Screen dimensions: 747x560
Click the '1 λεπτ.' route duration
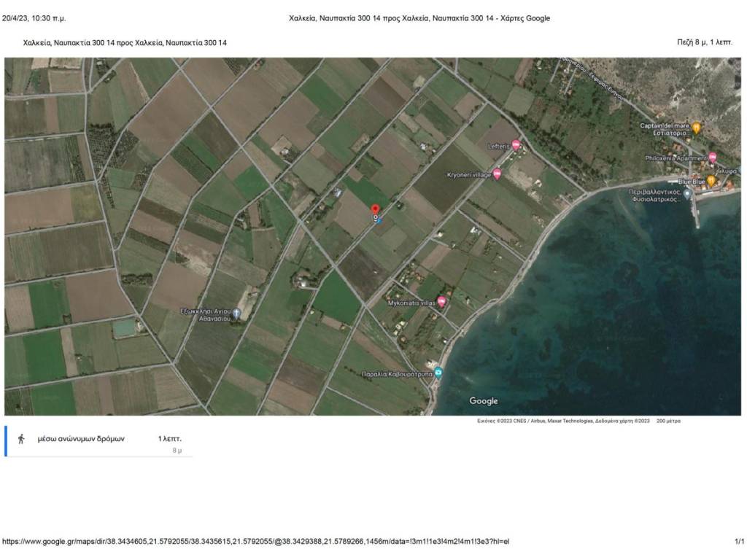coord(169,439)
